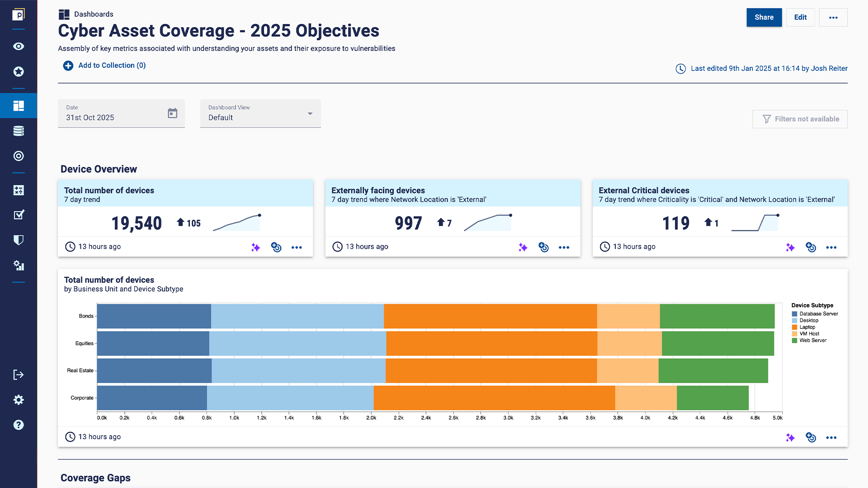Screen dimensions: 868x488
Task: Click the Share button
Action: [764, 18]
